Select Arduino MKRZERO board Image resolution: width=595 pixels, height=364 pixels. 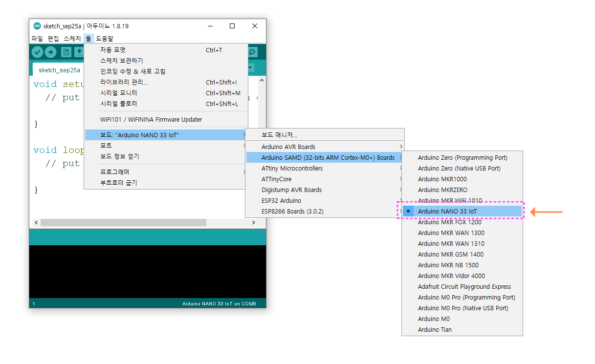click(x=462, y=190)
